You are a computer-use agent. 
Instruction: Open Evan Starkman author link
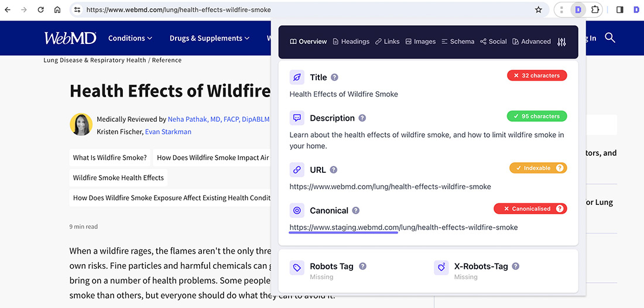[168, 132]
